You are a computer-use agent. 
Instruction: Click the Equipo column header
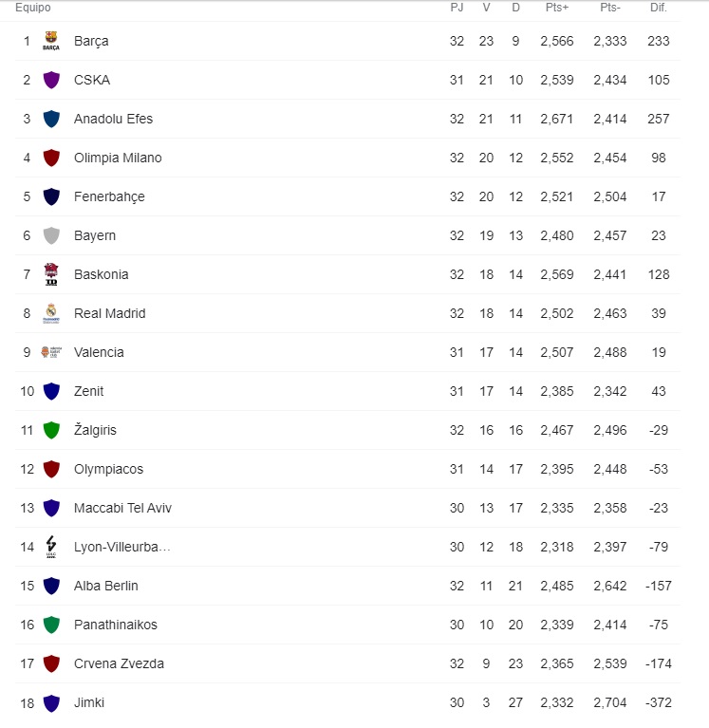click(x=32, y=8)
